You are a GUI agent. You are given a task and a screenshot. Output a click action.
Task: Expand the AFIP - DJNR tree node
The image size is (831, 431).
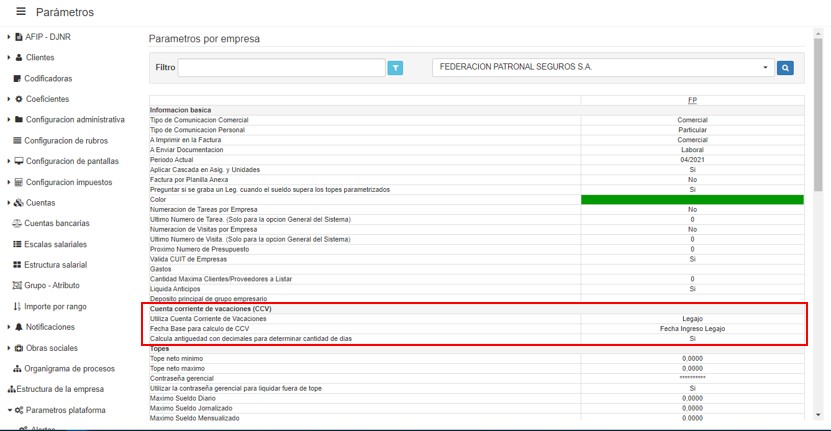click(9, 37)
